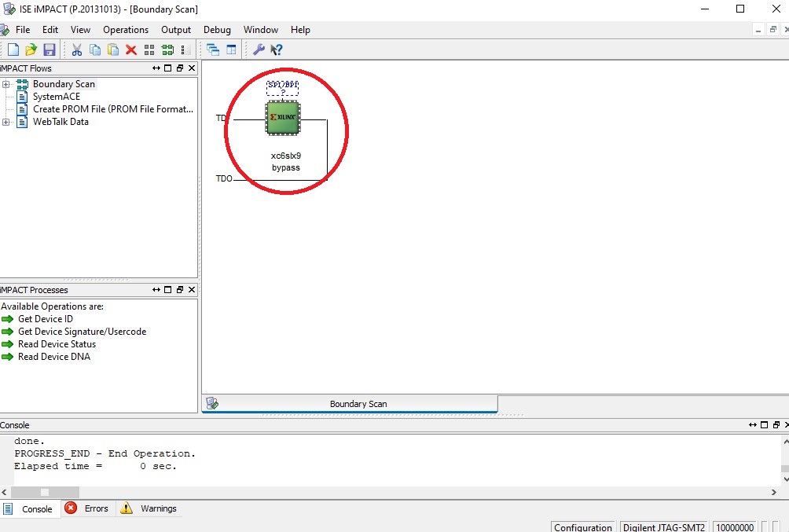Close the iMPACT Processes panel
This screenshot has width=789, height=532.
pyautogui.click(x=192, y=289)
